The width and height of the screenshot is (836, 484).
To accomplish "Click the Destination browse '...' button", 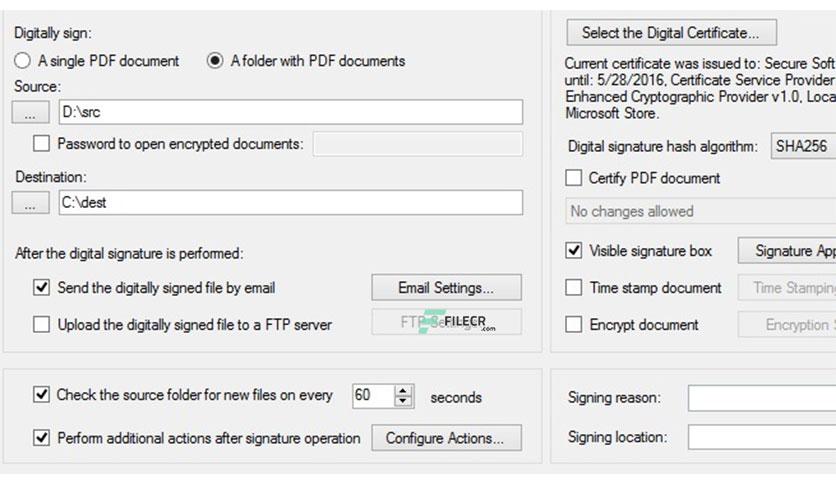I will coord(30,203).
